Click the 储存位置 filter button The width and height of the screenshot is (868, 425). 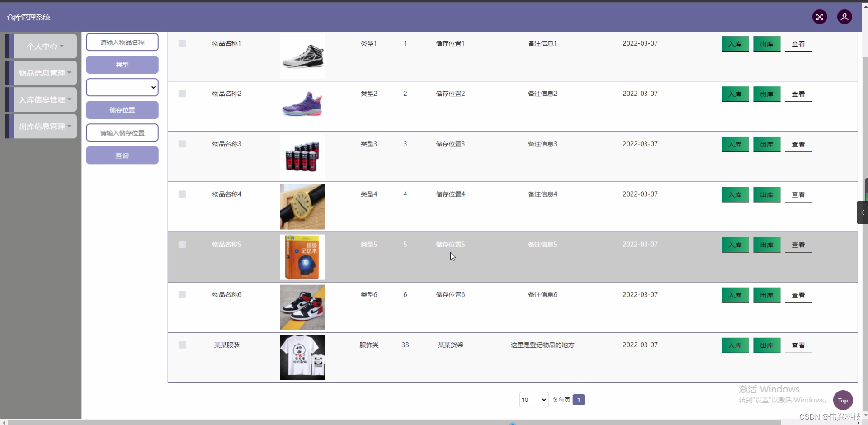click(x=122, y=110)
